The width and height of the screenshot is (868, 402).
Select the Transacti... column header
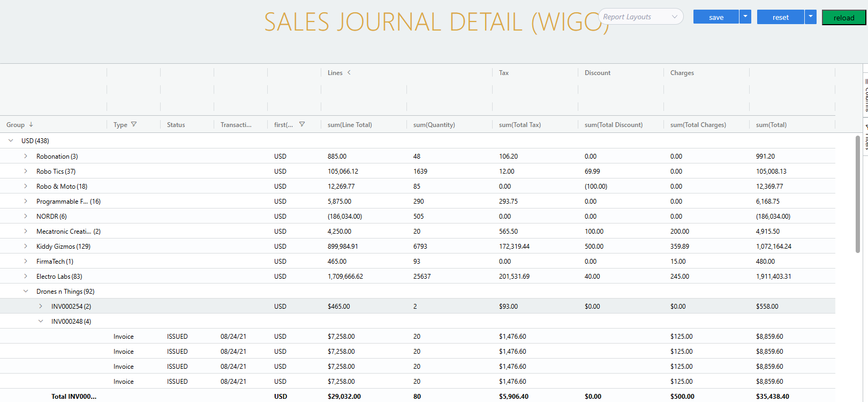click(x=236, y=125)
